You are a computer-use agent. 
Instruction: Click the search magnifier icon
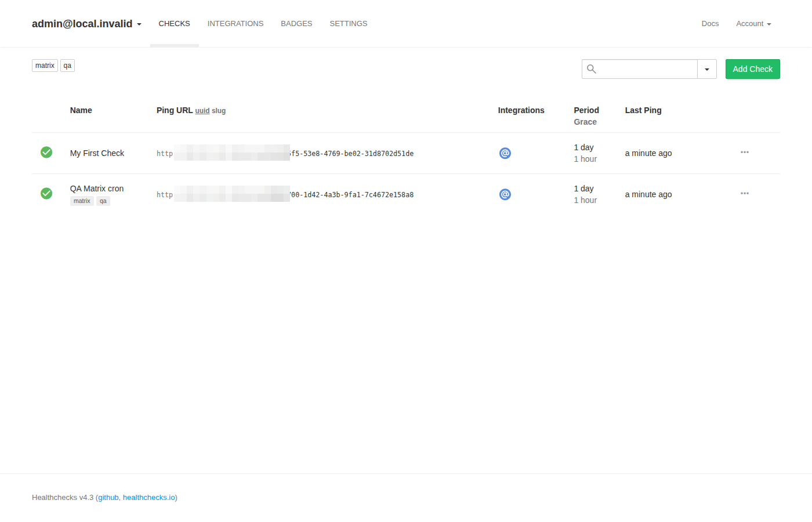click(x=592, y=69)
